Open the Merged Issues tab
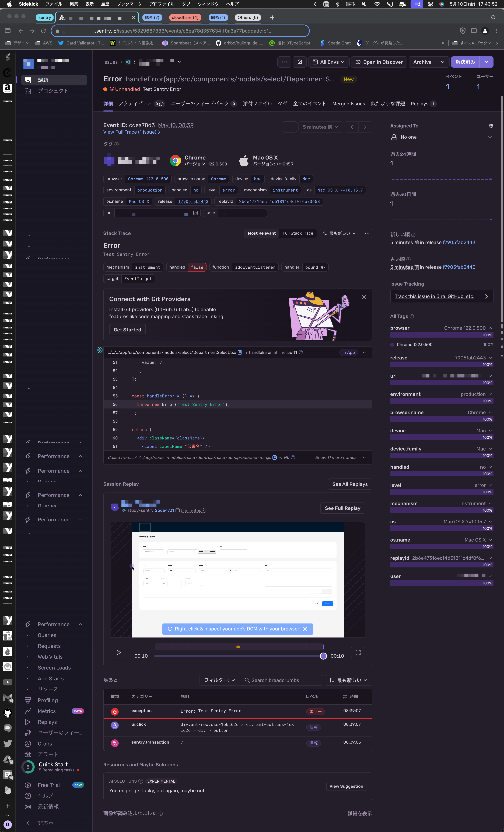The height and width of the screenshot is (832, 504). tap(349, 104)
